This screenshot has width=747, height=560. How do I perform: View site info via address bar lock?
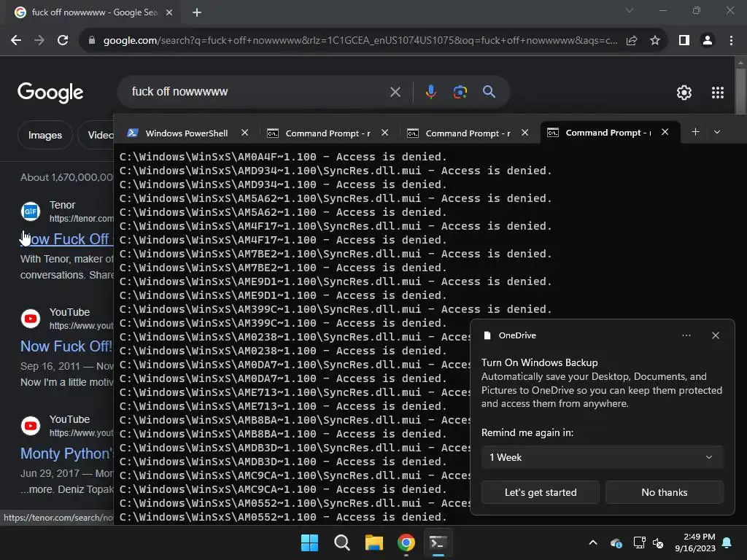pyautogui.click(x=92, y=41)
